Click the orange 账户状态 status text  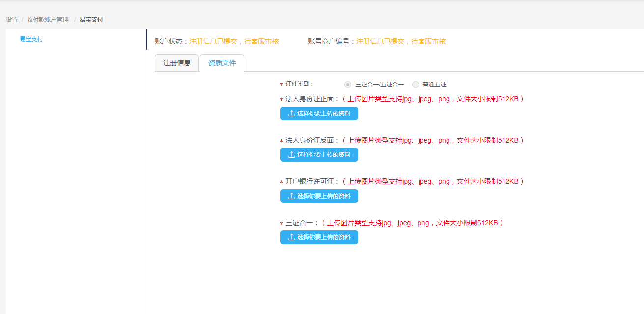234,42
